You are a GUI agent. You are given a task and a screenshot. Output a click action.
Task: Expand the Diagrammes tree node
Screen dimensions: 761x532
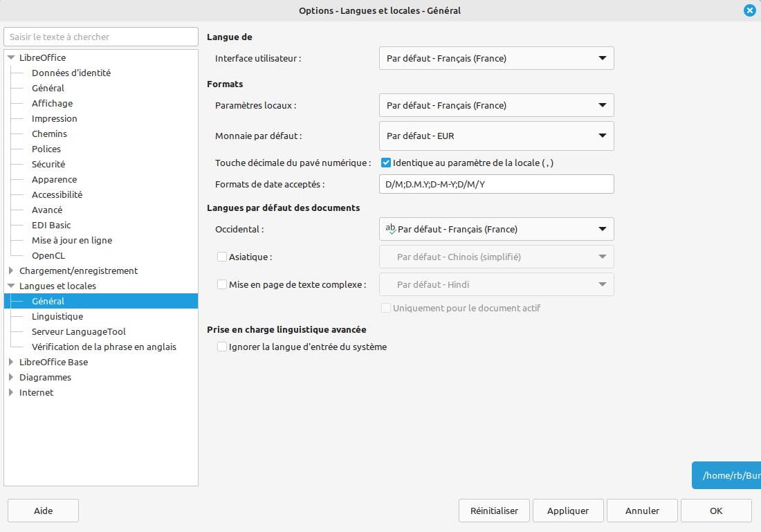[x=11, y=377]
